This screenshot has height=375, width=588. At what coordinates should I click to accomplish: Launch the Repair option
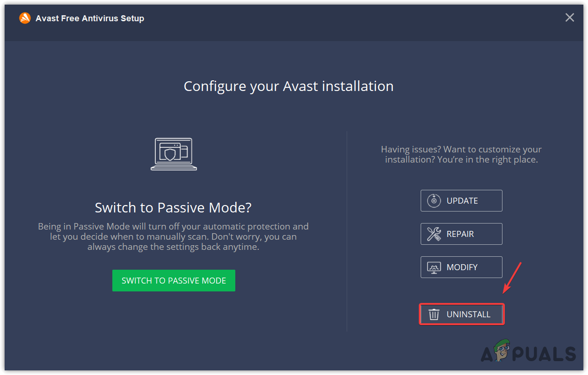[x=461, y=234]
